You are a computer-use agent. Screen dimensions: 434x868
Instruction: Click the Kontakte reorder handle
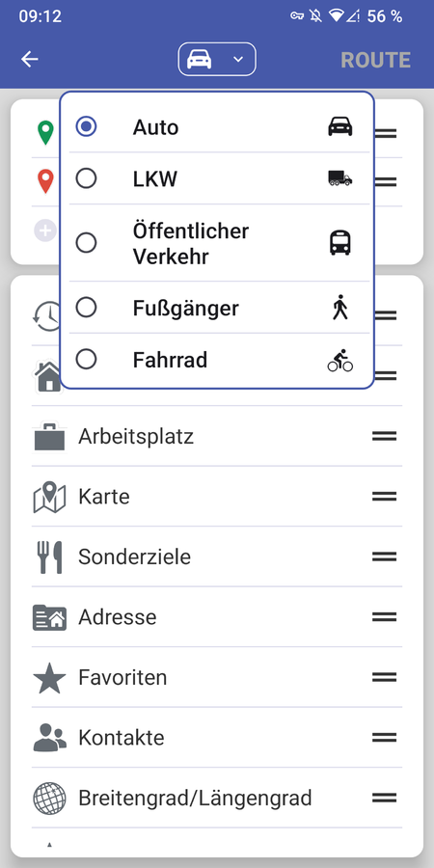384,738
